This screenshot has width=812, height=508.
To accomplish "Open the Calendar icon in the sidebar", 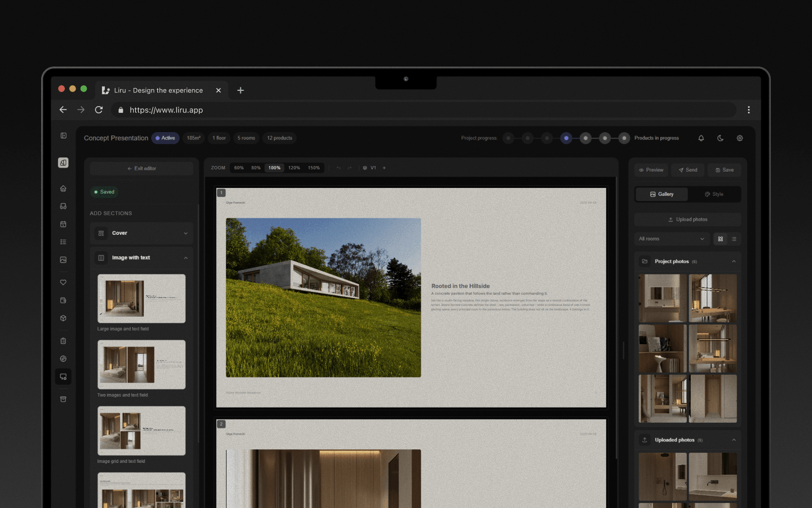I will click(x=63, y=224).
